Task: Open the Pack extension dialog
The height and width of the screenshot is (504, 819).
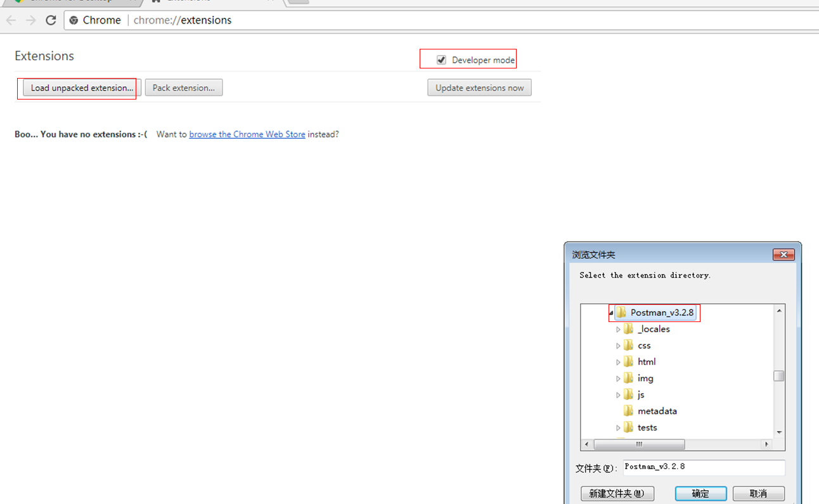Action: tap(184, 87)
